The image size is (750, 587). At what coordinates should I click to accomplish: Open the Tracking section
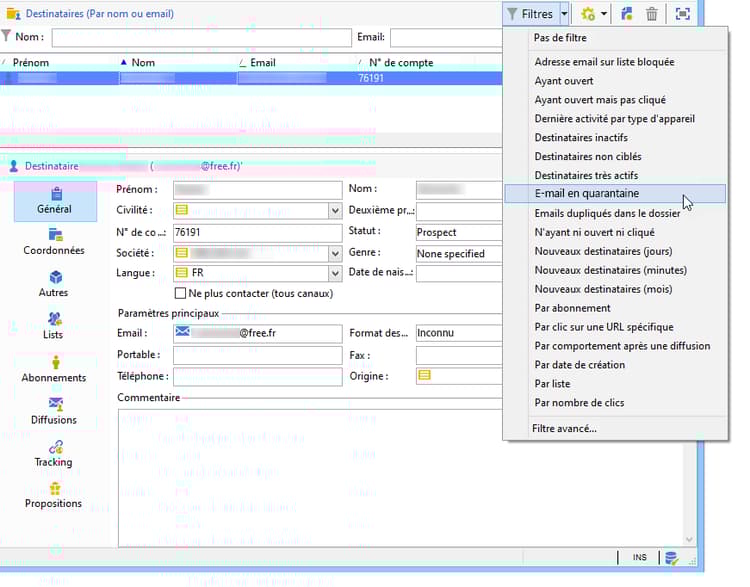tap(54, 454)
